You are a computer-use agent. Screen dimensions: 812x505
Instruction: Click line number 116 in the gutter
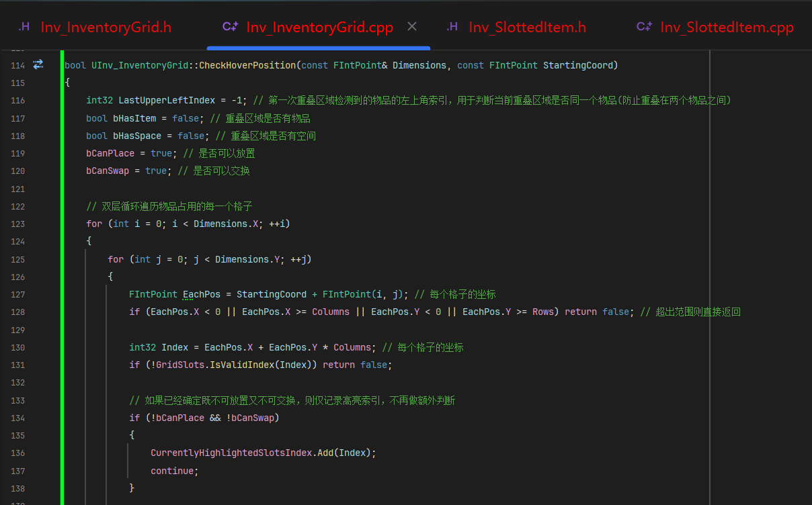point(18,101)
